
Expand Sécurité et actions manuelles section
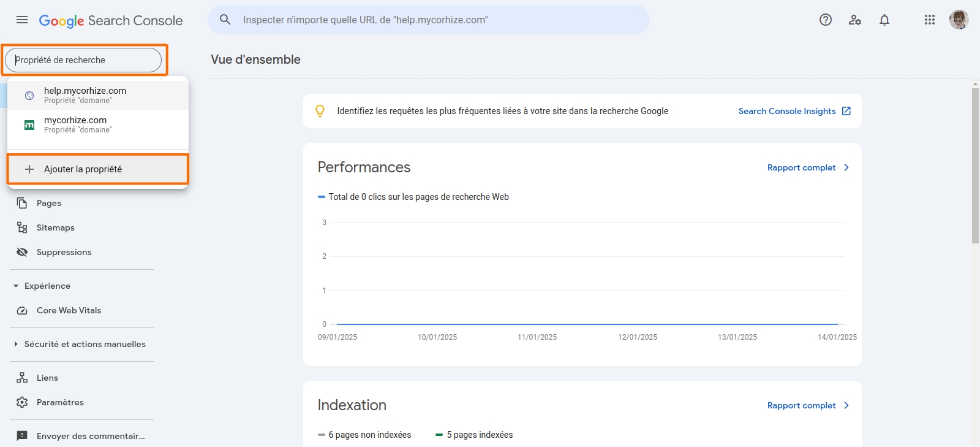click(16, 344)
